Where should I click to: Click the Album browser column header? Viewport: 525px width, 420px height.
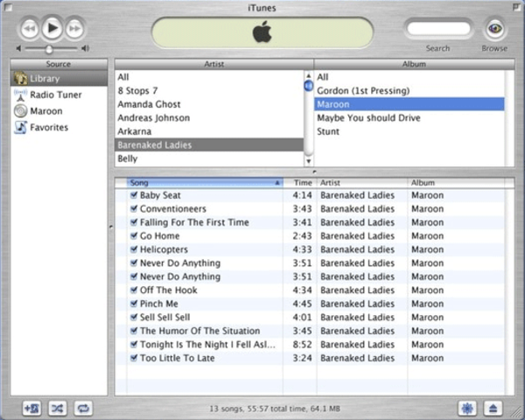click(x=414, y=64)
